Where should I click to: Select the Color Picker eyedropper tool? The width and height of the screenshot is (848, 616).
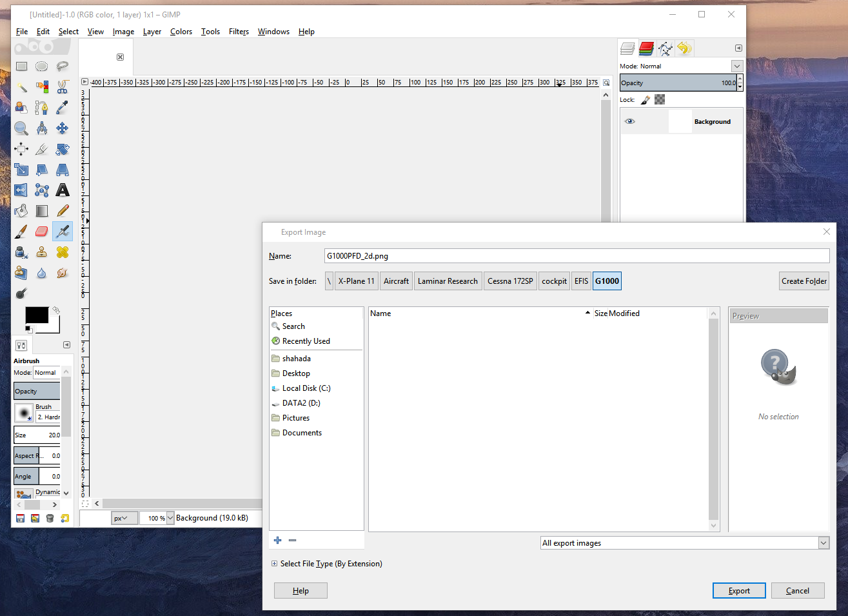63,108
